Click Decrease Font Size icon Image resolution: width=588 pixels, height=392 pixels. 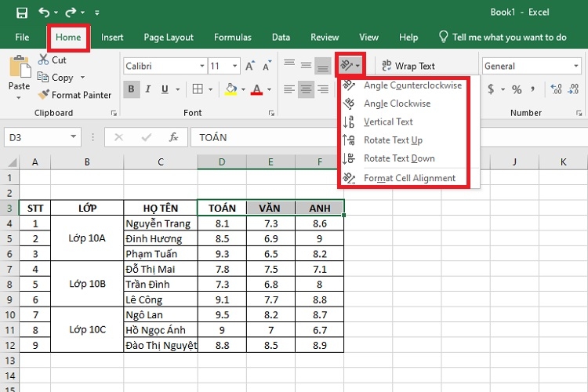pos(267,67)
